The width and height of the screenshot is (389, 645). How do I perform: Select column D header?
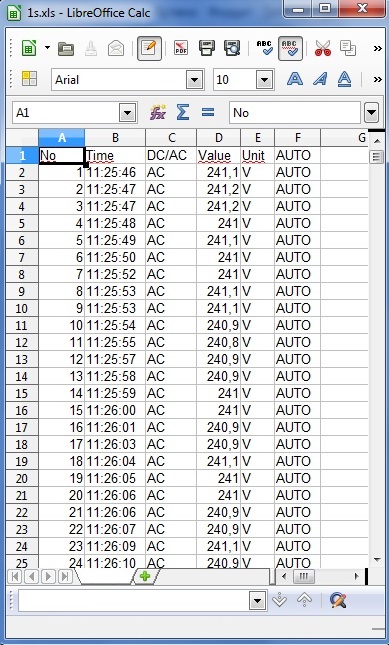pyautogui.click(x=219, y=138)
